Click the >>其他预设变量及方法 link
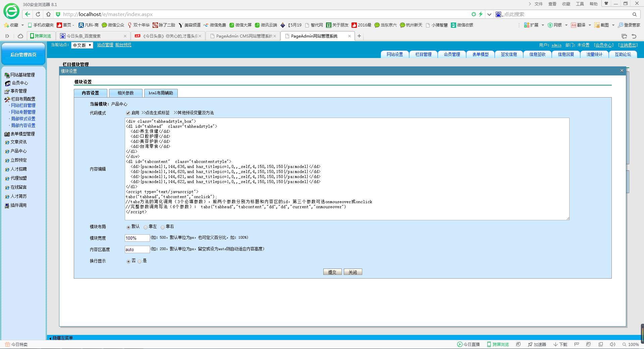Screen dimensions: 644x349 194,113
